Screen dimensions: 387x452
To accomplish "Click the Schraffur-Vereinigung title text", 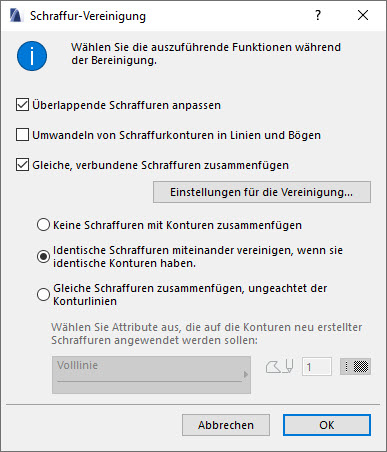I will tap(88, 16).
